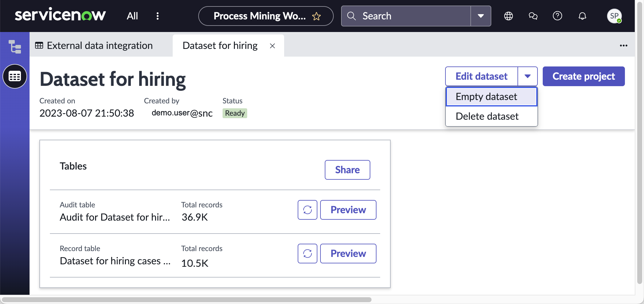Select the data table sidebar icon
Screen dimensions: 644x304
15,76
